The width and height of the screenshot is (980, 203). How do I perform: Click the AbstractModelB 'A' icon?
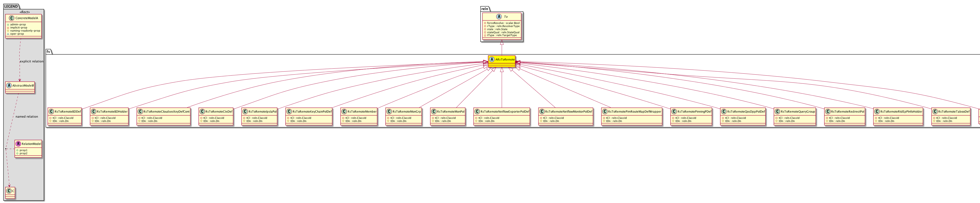(x=9, y=86)
